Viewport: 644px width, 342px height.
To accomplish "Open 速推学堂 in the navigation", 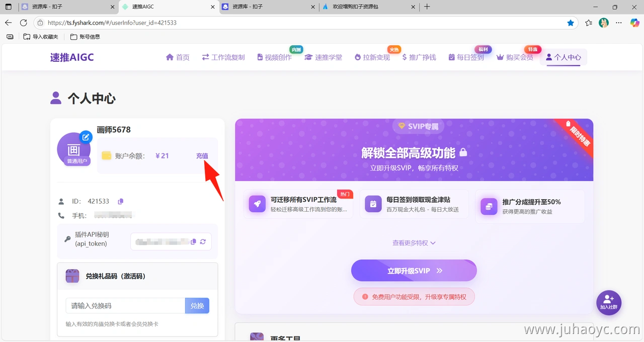I will [324, 57].
